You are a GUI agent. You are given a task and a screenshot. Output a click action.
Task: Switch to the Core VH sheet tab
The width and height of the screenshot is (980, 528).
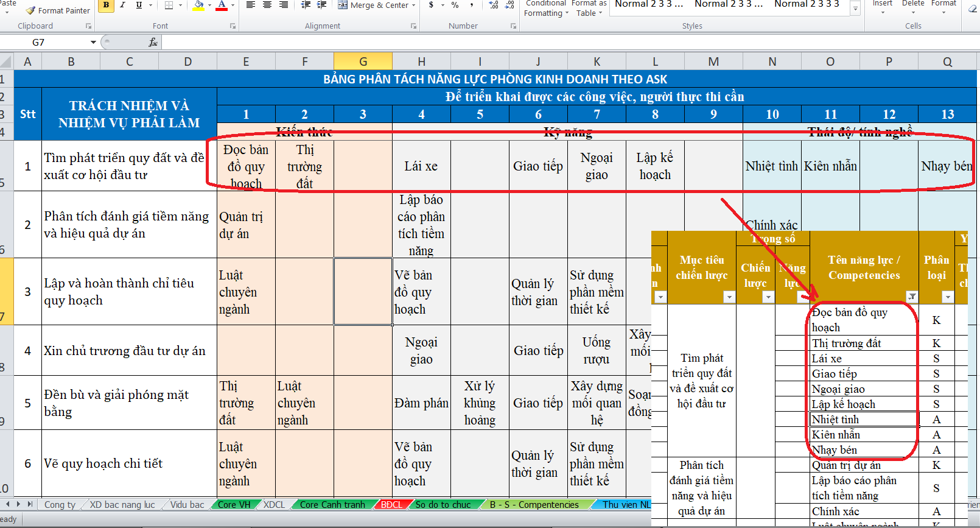234,504
